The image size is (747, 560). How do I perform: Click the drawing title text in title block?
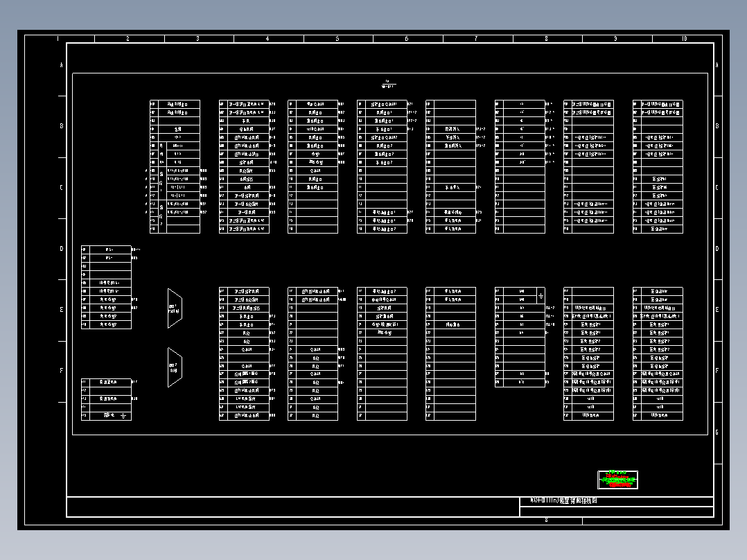[x=564, y=501]
